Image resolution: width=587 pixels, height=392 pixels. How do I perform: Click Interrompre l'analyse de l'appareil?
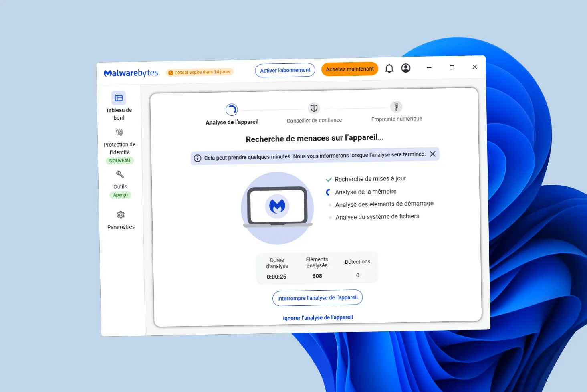[x=318, y=298]
